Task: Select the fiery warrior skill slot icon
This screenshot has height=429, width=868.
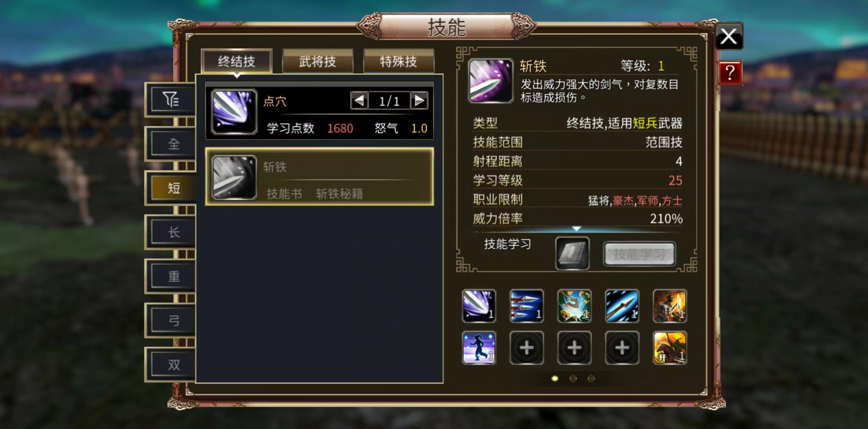Action: coord(670,306)
